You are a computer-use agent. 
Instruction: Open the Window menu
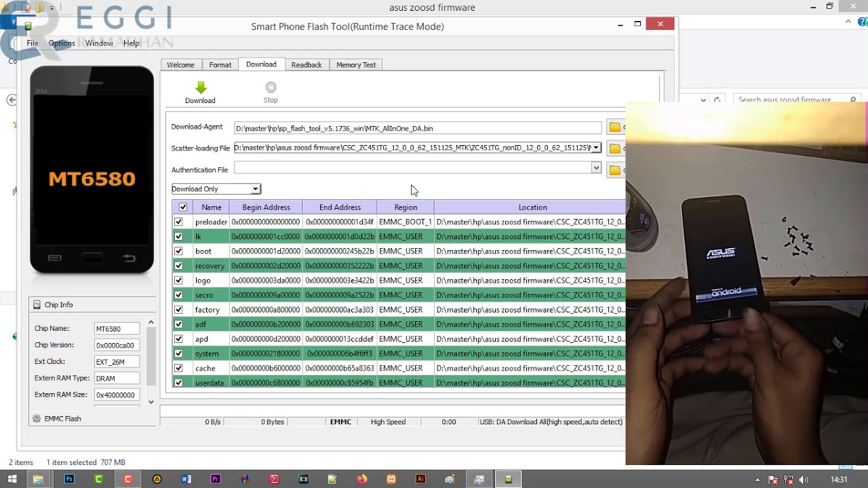99,43
